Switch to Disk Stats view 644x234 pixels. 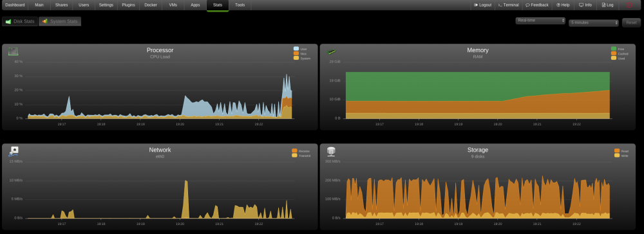(x=20, y=21)
